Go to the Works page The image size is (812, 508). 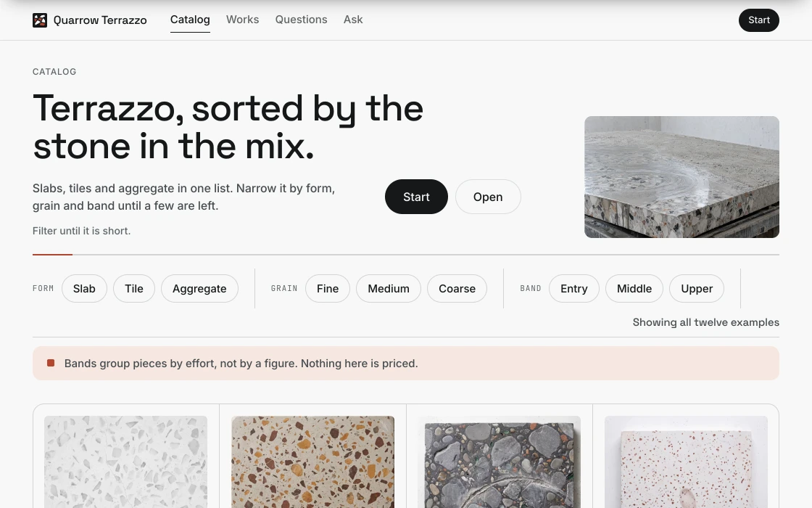242,20
